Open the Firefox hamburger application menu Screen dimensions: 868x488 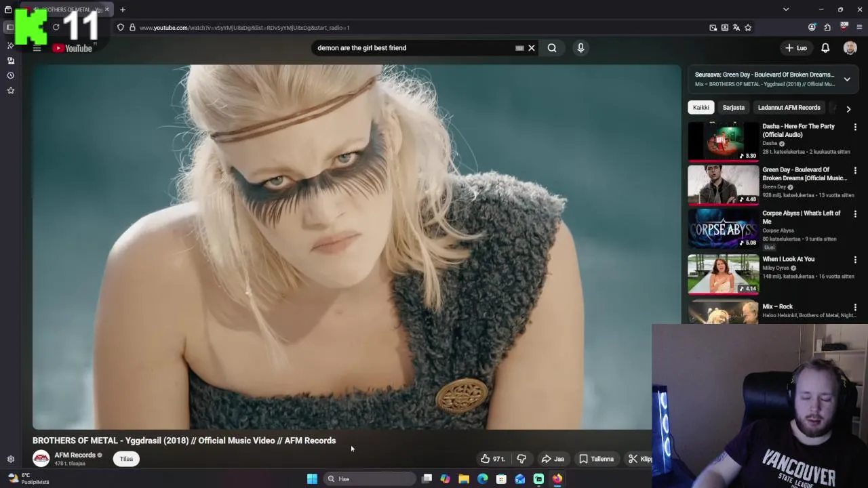click(x=859, y=28)
